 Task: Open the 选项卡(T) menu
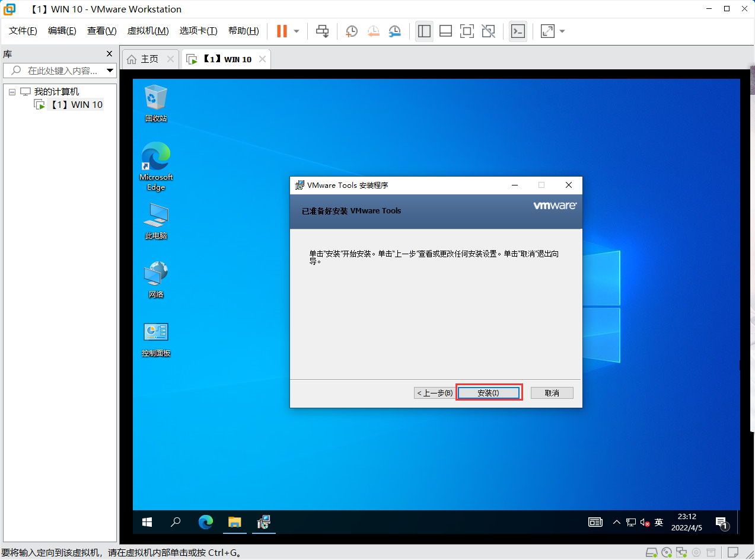point(199,31)
